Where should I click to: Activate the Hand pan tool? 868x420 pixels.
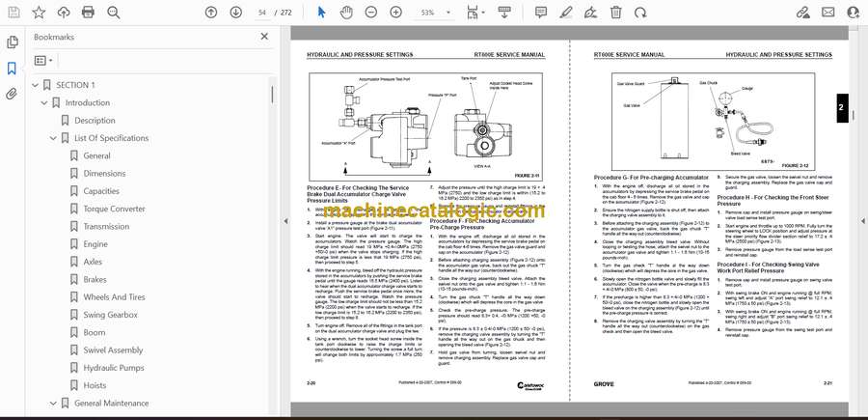[x=346, y=13]
